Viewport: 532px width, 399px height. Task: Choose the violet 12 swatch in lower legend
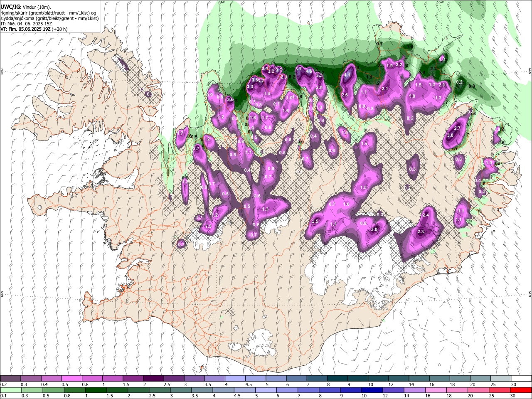392,390
